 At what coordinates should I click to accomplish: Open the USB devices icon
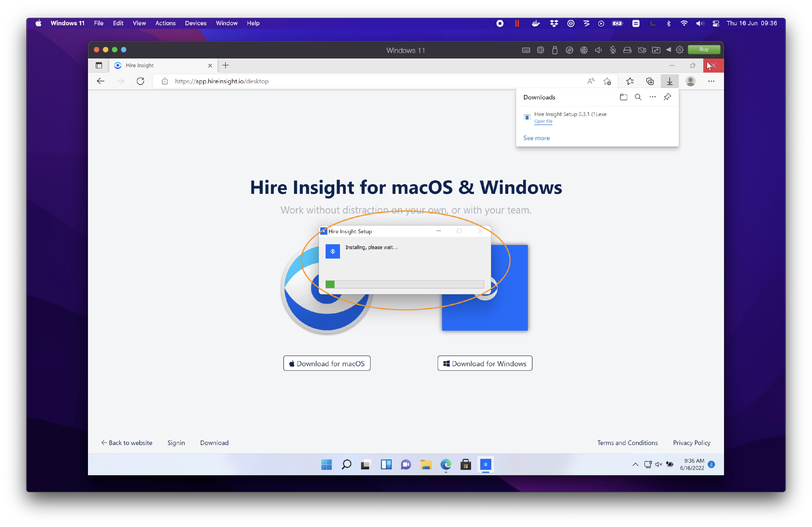(554, 50)
